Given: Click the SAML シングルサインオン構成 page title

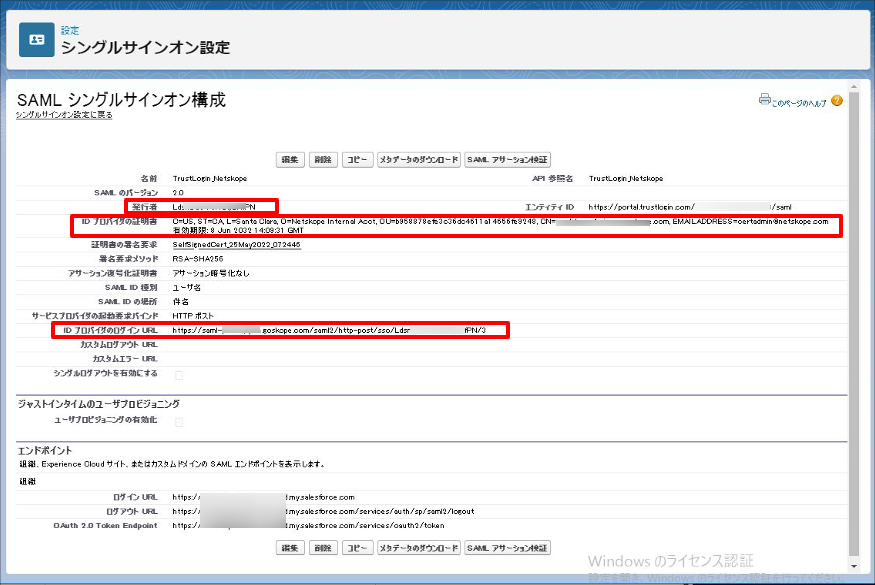Looking at the screenshot, I should [121, 100].
